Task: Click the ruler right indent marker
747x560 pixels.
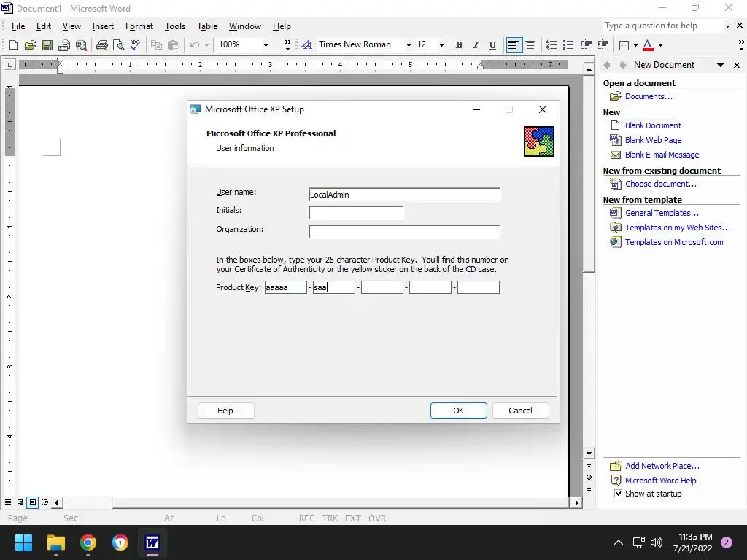Action: [x=480, y=66]
